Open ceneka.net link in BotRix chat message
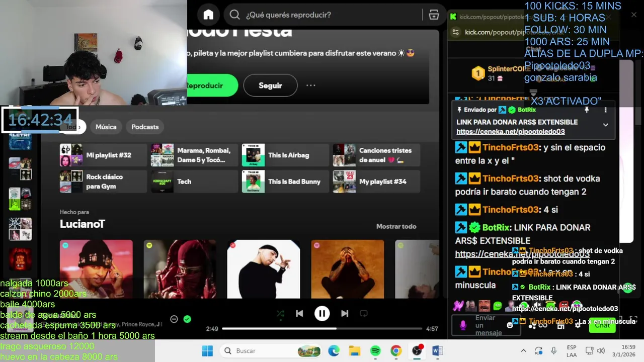This screenshot has height=362, width=644. click(x=522, y=254)
